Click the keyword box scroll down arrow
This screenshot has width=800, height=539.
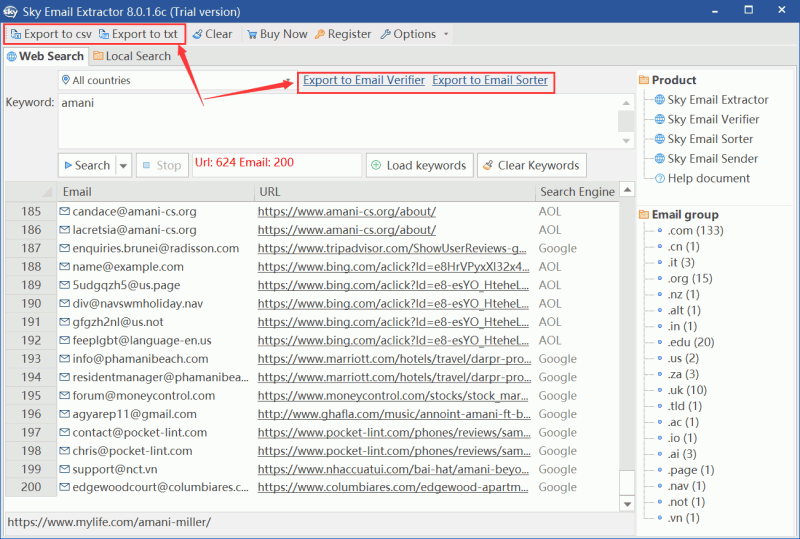[626, 141]
